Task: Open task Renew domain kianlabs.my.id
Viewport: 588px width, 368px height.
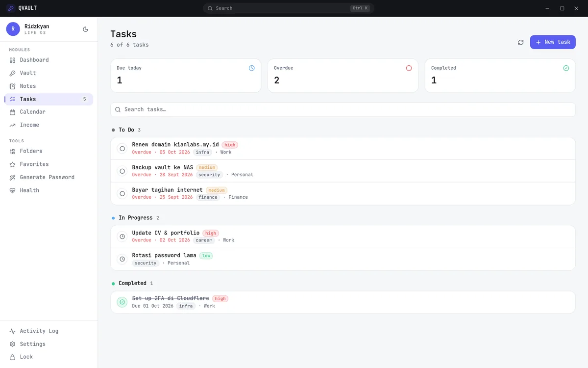Action: 343,149
